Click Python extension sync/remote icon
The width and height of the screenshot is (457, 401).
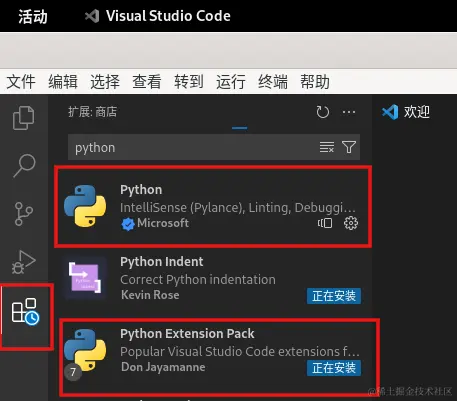325,223
